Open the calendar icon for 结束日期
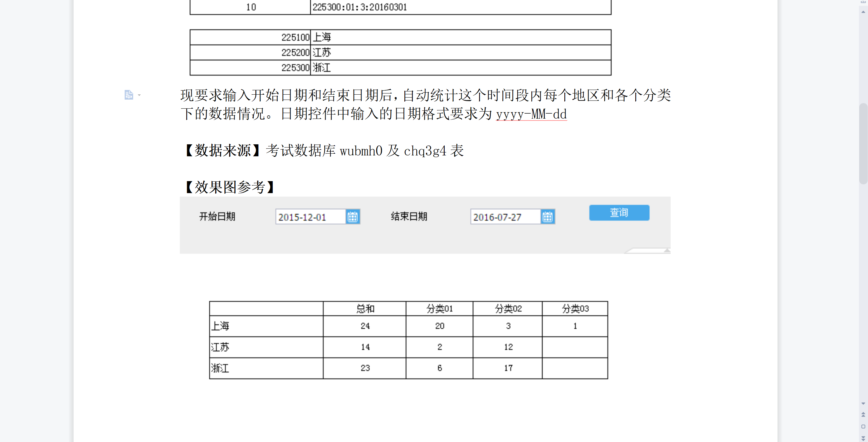The height and width of the screenshot is (442, 868). (547, 217)
